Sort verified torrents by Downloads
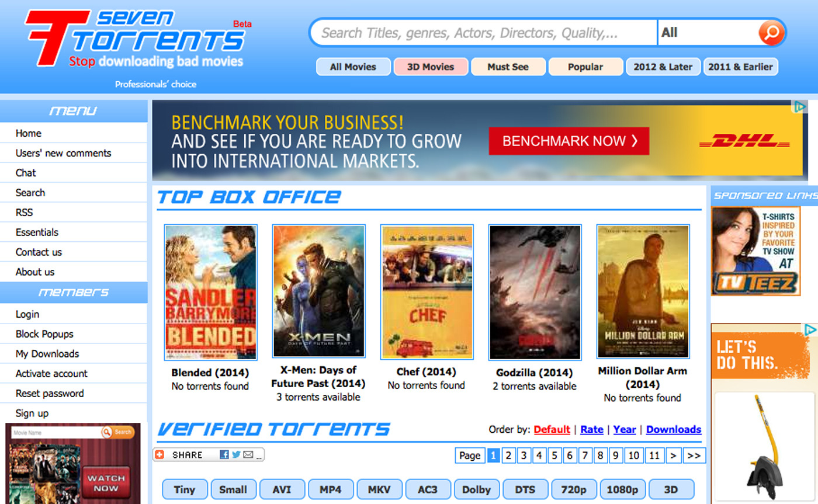 tap(673, 430)
